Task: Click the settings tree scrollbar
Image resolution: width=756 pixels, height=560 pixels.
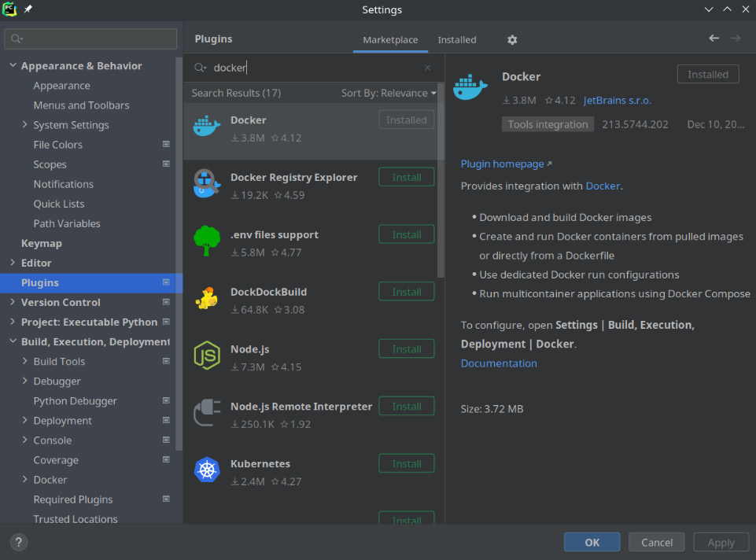Action: 179,254
